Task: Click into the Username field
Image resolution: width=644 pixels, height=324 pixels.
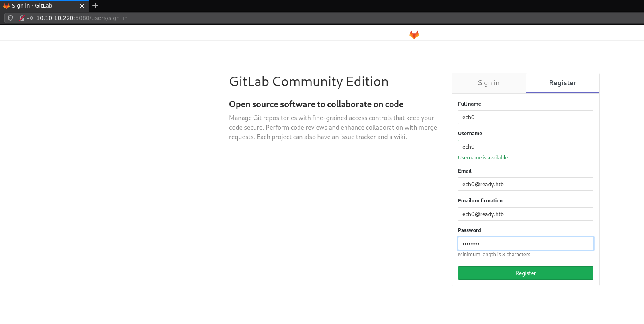Action: (x=525, y=147)
